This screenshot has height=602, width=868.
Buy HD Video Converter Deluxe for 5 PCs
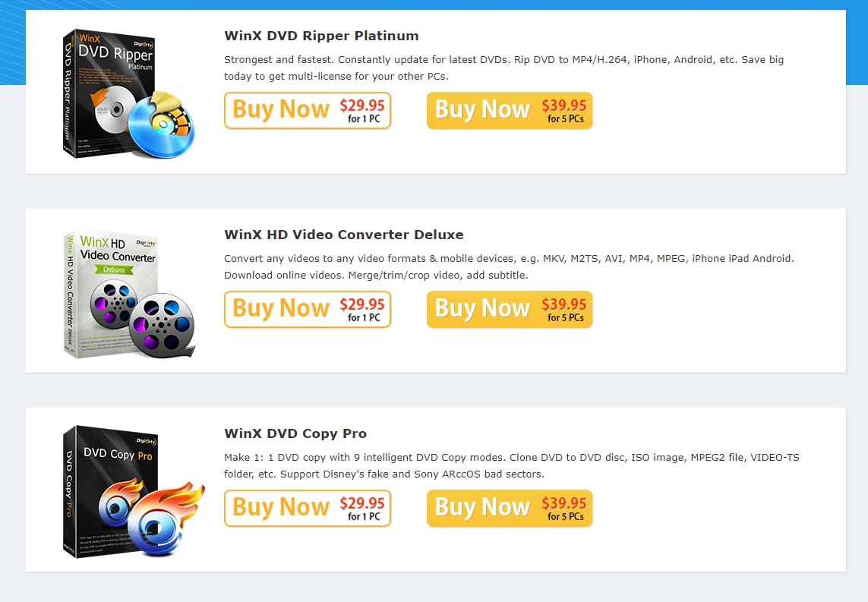[510, 309]
